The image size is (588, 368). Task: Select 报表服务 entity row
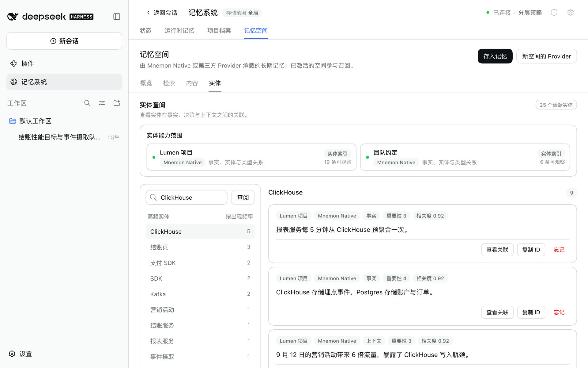coord(200,341)
